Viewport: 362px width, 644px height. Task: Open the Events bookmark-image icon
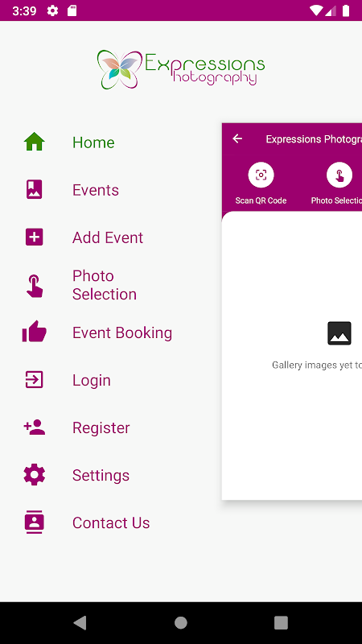34,189
